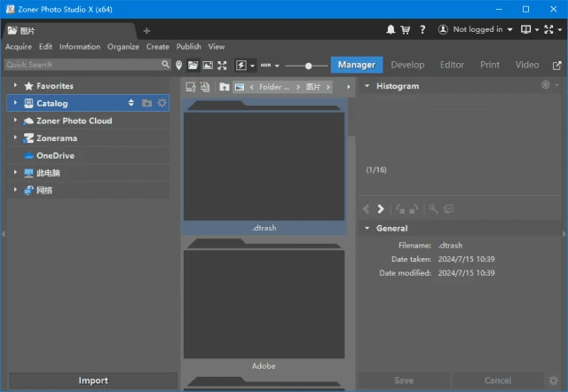The height and width of the screenshot is (392, 568).
Task: Click the fullscreen expand arrows icon
Action: click(222, 65)
